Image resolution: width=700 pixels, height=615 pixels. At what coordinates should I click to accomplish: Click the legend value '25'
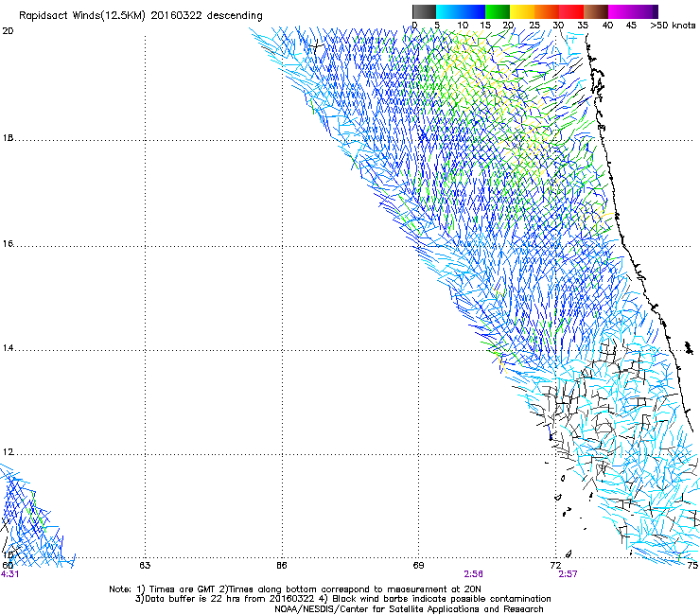click(x=534, y=26)
